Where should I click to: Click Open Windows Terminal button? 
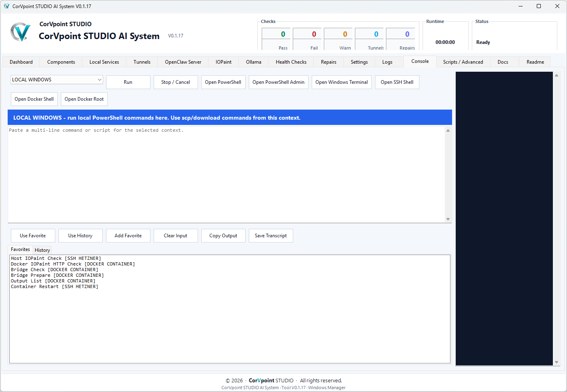(x=342, y=82)
